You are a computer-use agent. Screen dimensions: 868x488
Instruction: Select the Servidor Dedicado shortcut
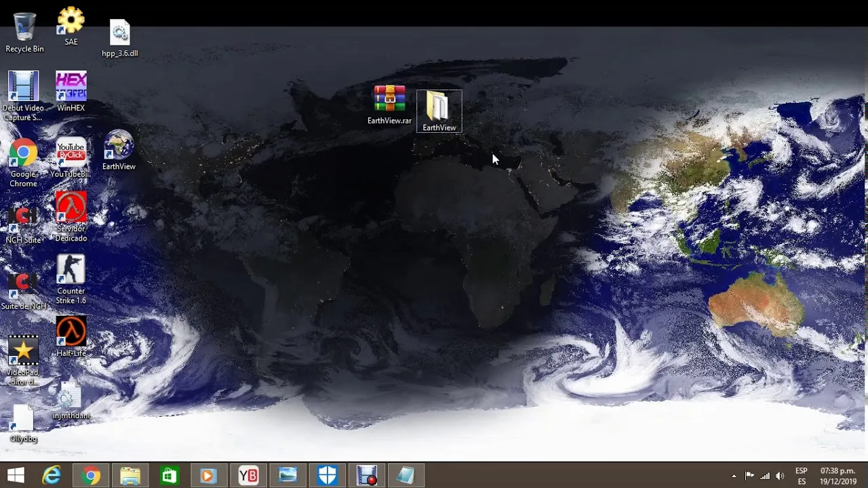coord(71,217)
